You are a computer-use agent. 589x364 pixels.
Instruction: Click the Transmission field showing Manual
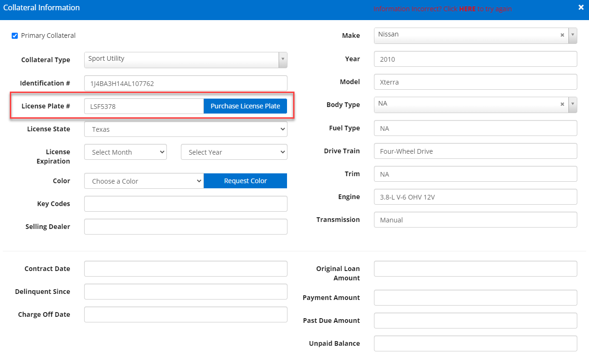[475, 220]
